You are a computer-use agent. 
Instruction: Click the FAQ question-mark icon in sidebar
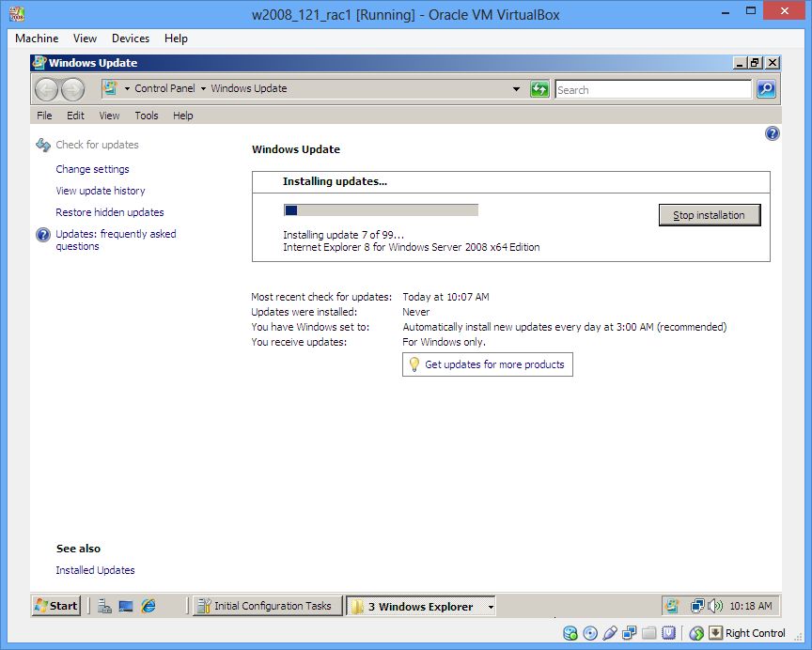43,235
